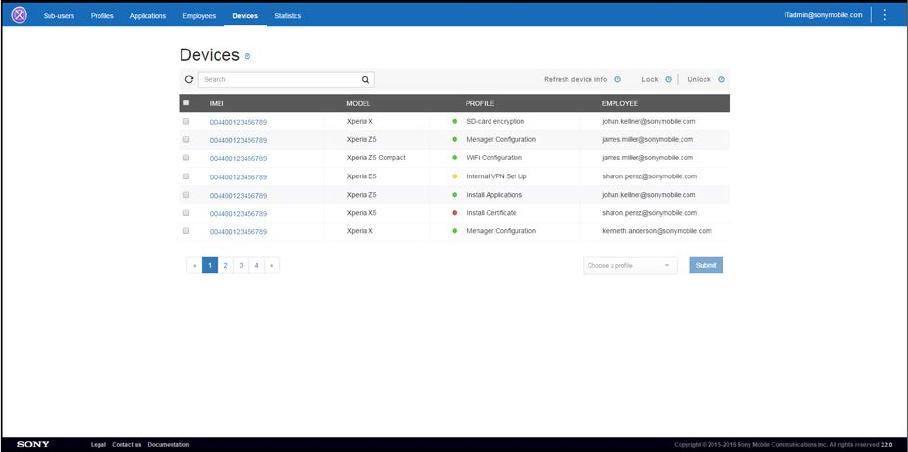Click the PROFILE column header
This screenshot has width=908, height=452.
pos(479,104)
